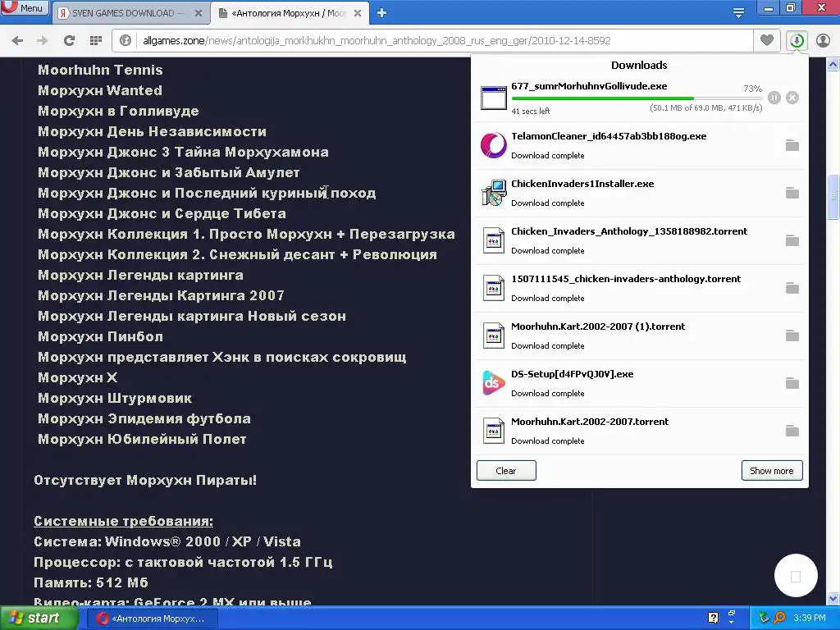Click the green arrow tray icon next to the magnifier

click(x=764, y=619)
